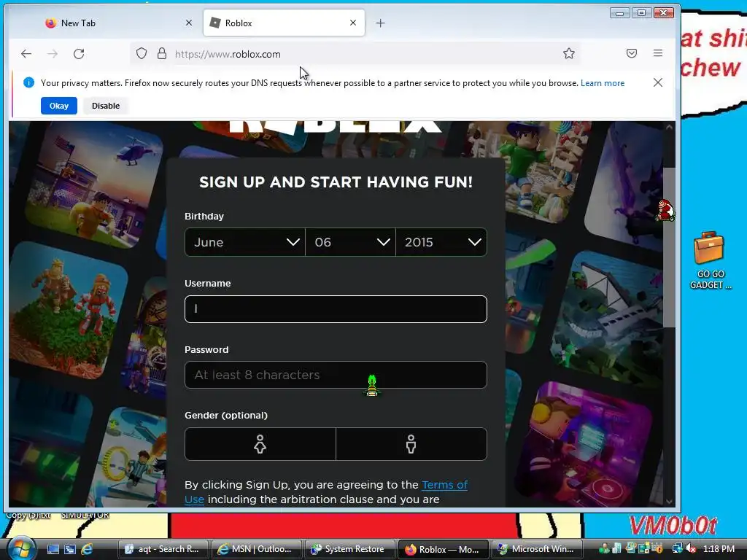This screenshot has height=560, width=747.
Task: Click the page scrollbar up arrow
Action: click(669, 127)
